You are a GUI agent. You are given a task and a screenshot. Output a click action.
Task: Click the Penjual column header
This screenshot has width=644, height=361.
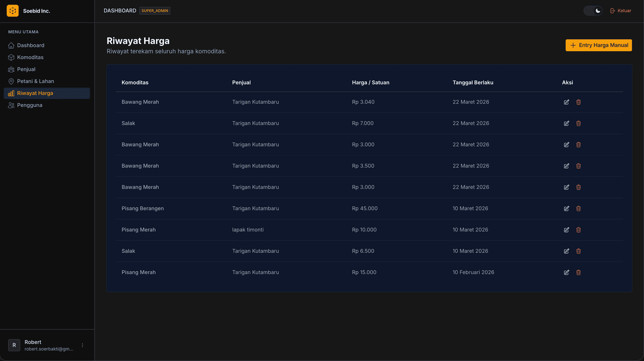coord(241,83)
